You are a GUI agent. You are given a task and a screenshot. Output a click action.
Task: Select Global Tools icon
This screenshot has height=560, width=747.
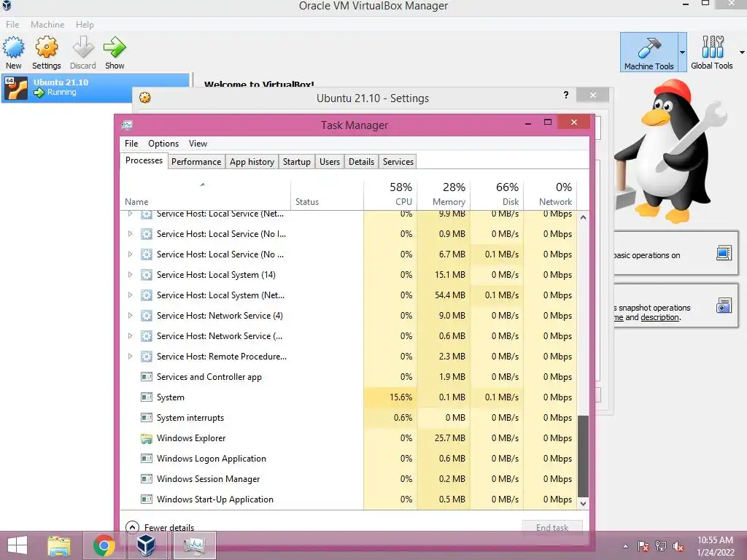(712, 47)
